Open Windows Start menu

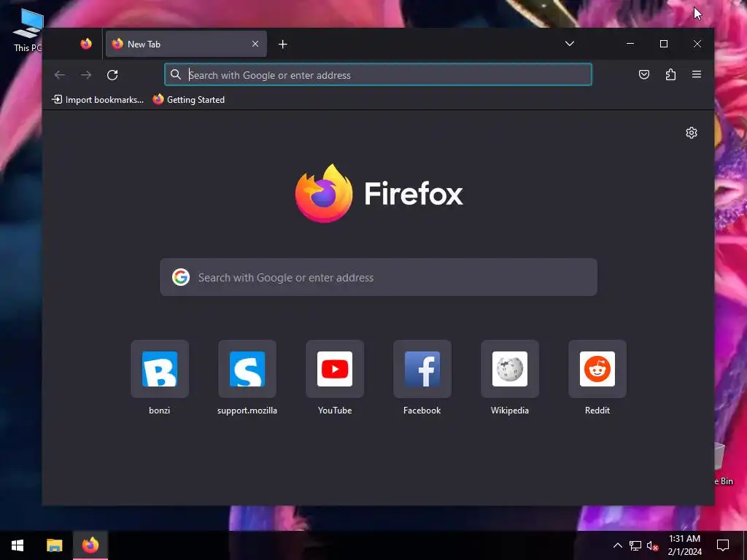18,545
